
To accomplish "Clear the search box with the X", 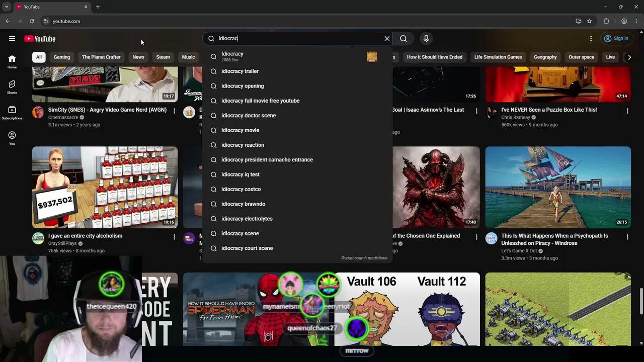I will click(x=387, y=39).
